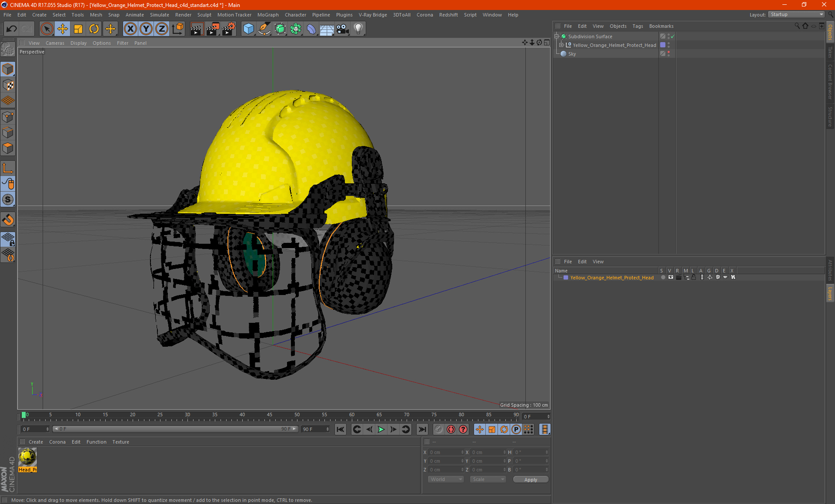
Task: Play the animation forward
Action: (381, 430)
